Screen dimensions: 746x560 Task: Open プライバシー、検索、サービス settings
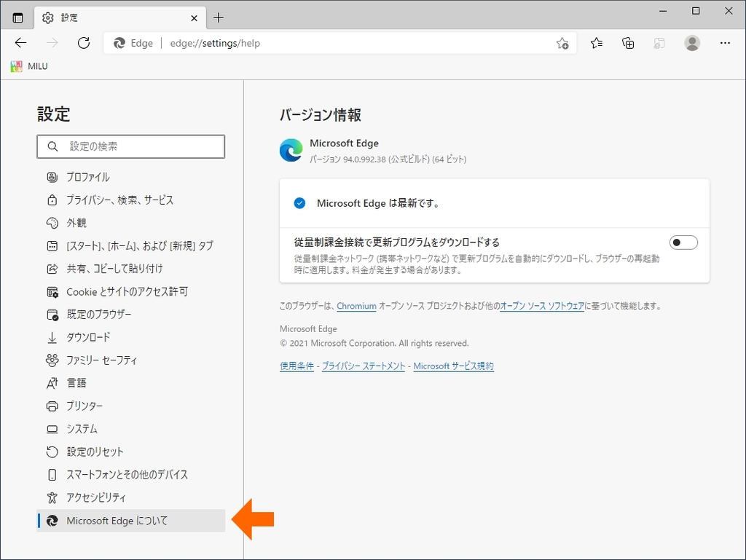pyautogui.click(x=131, y=200)
